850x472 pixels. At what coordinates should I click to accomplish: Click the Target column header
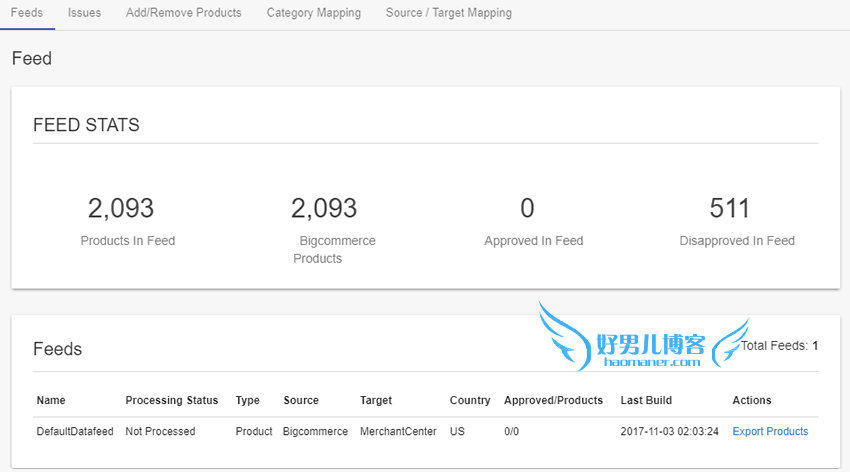pos(376,400)
